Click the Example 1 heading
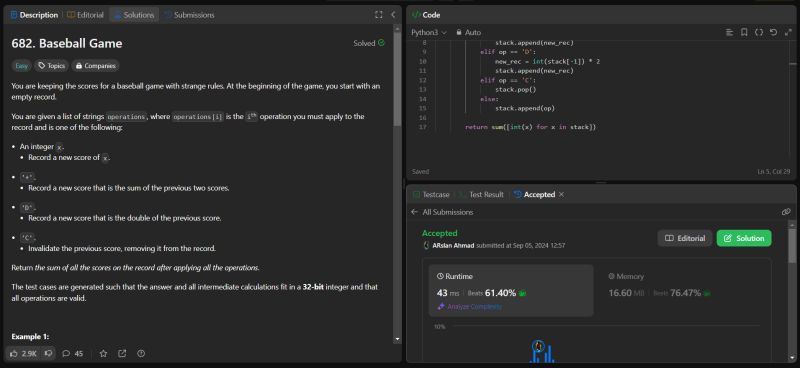Screen dimensions: 800x368 coord(30,337)
